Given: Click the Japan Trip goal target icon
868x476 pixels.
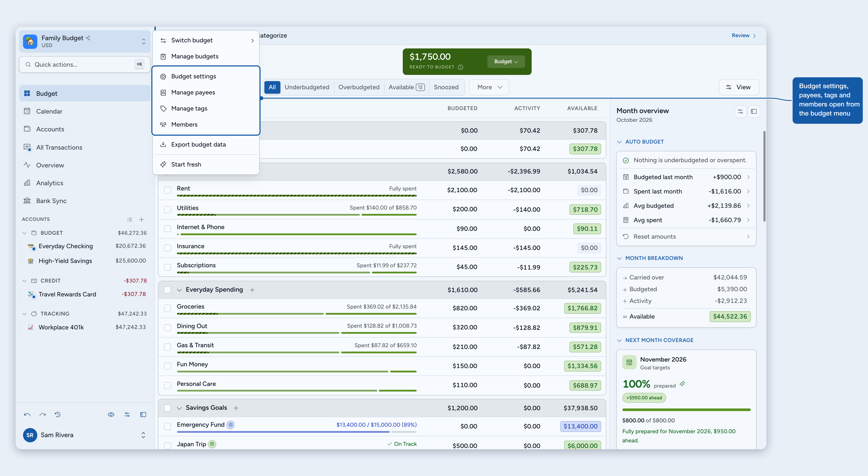Looking at the screenshot, I should click(x=212, y=444).
